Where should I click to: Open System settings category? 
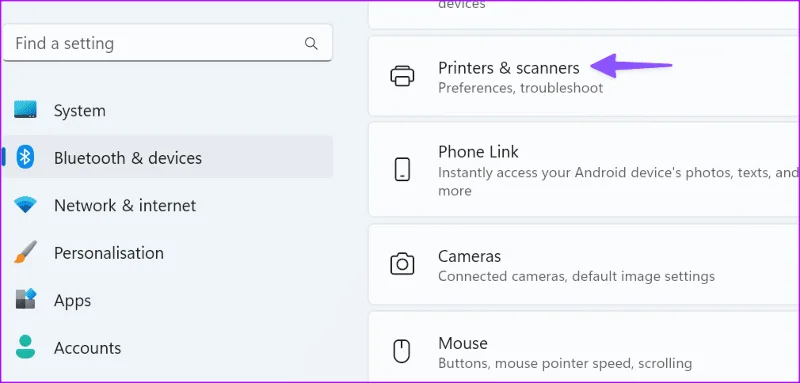(169, 110)
